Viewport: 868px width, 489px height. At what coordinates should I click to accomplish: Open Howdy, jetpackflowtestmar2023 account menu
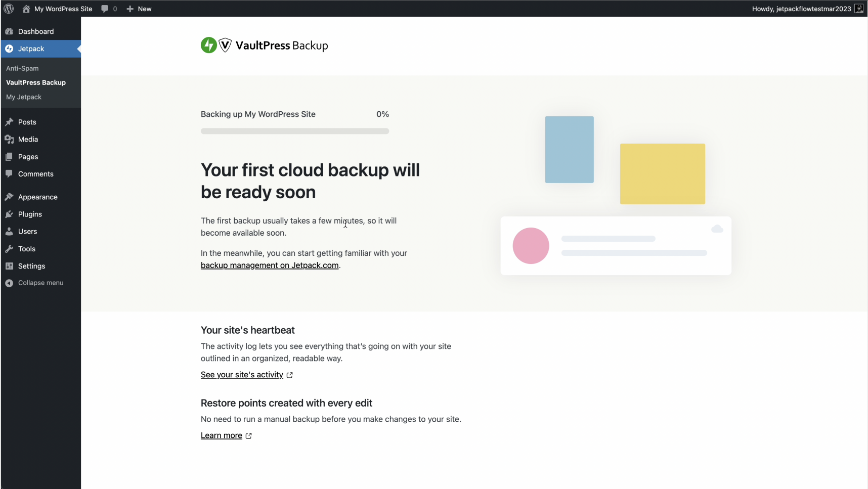point(802,9)
